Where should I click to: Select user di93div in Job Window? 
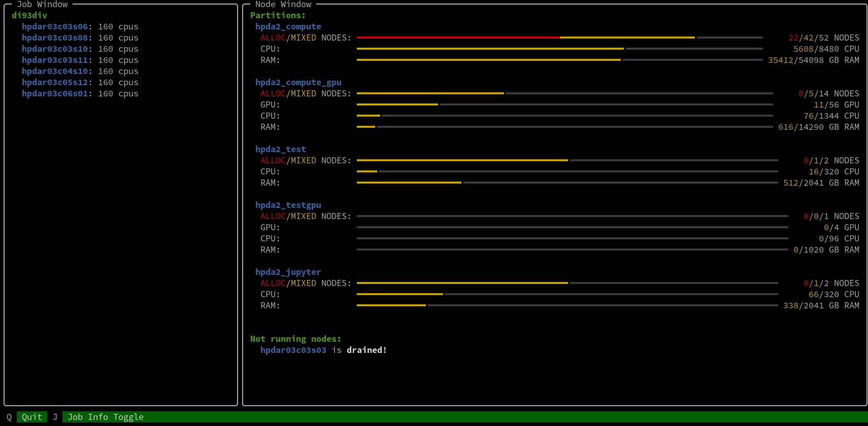coord(29,15)
